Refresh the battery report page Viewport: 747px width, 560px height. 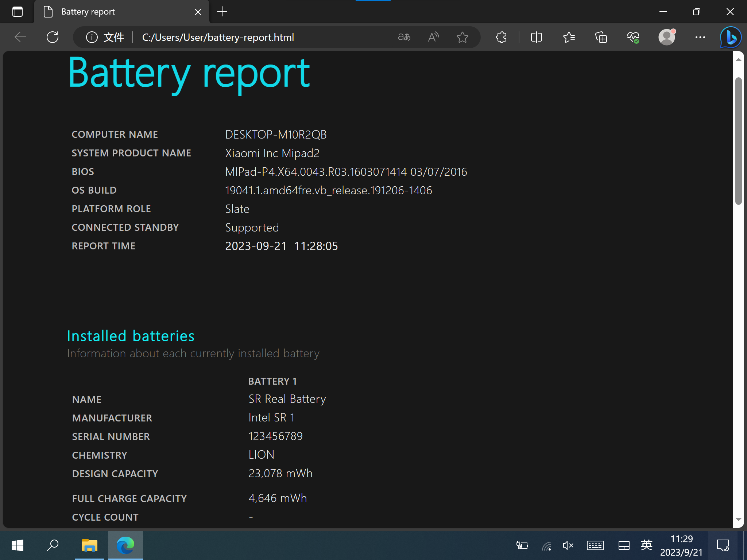(53, 37)
